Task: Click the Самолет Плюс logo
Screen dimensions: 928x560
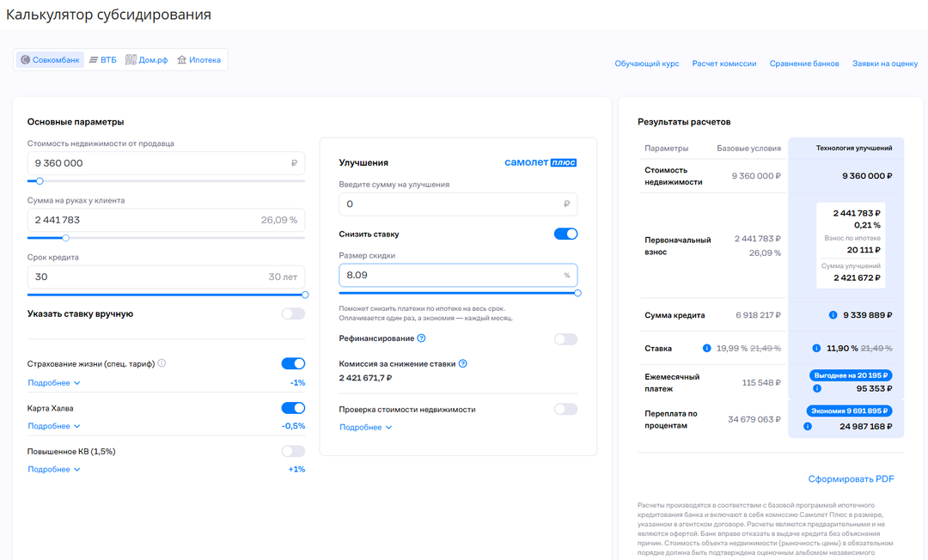Action: click(540, 162)
